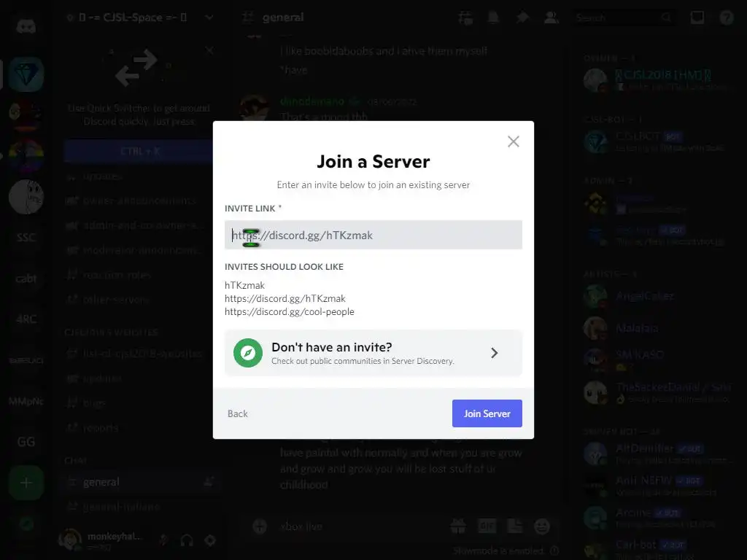Select the diamond icon server in the sidebar
The height and width of the screenshot is (560, 747).
coord(26,74)
